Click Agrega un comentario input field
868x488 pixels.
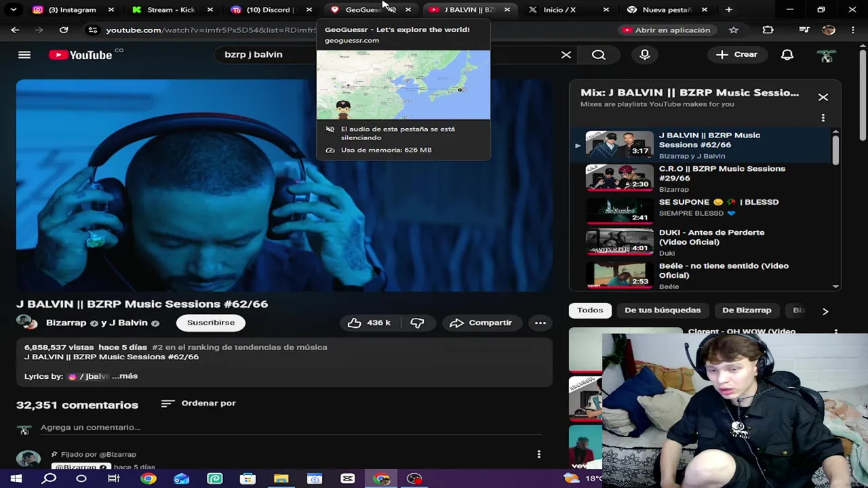pos(291,428)
